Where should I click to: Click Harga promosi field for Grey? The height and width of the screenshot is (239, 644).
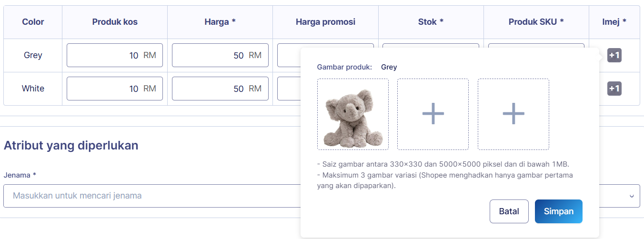click(x=288, y=55)
